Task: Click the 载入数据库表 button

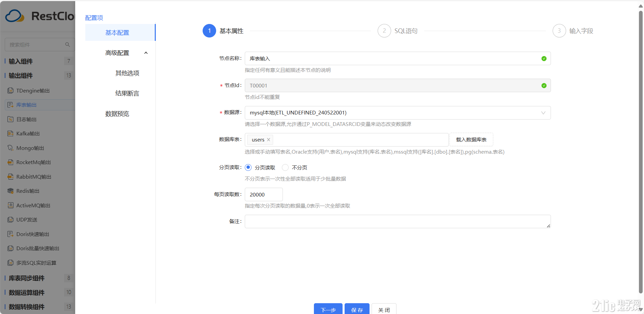Action: (471, 139)
